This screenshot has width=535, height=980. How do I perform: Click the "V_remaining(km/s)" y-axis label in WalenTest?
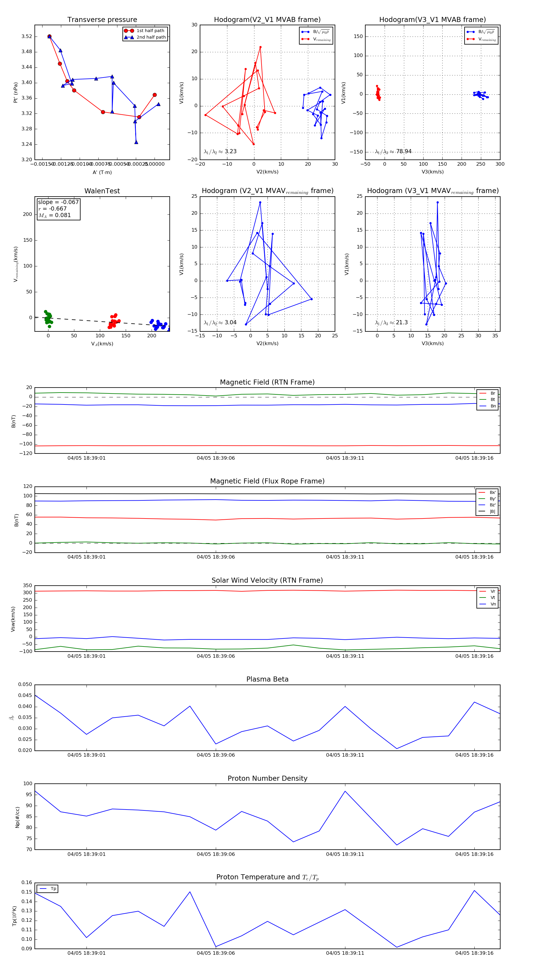(x=16, y=264)
